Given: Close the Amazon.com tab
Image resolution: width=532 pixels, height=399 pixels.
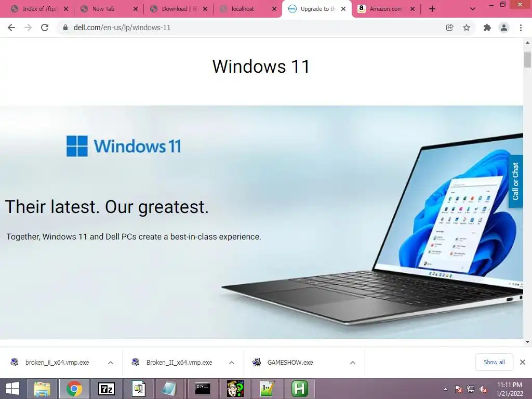Looking at the screenshot, I should click(413, 9).
